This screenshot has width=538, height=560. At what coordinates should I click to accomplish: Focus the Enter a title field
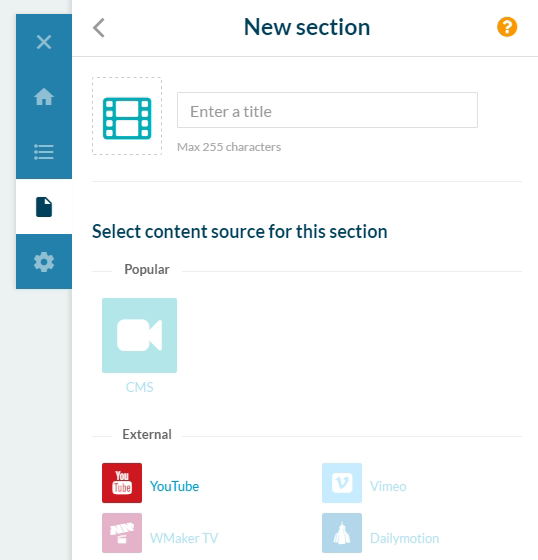327,110
